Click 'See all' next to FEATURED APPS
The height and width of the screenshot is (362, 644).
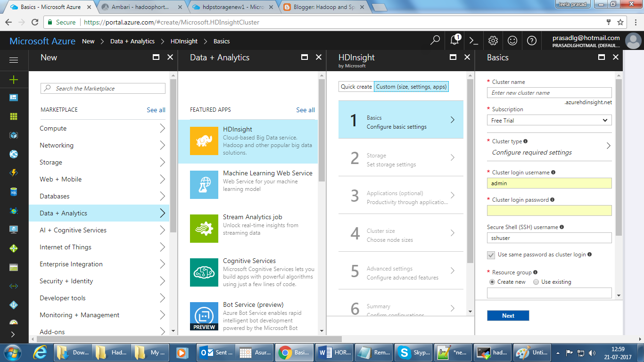pyautogui.click(x=305, y=110)
